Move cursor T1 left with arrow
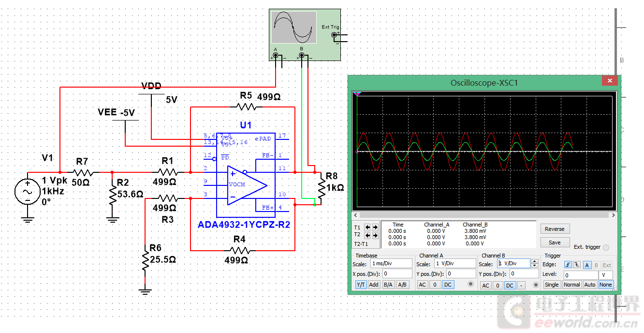The width and height of the screenshot is (644, 333). [x=367, y=227]
